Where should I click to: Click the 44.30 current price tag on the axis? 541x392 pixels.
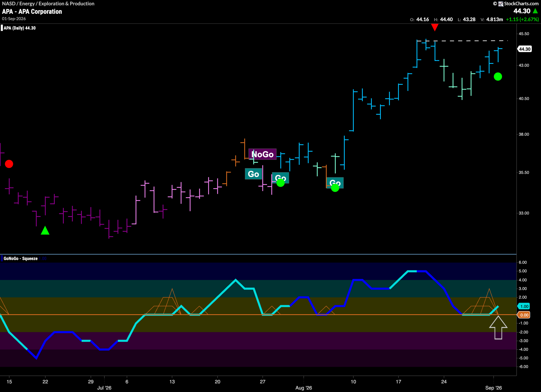coord(525,49)
